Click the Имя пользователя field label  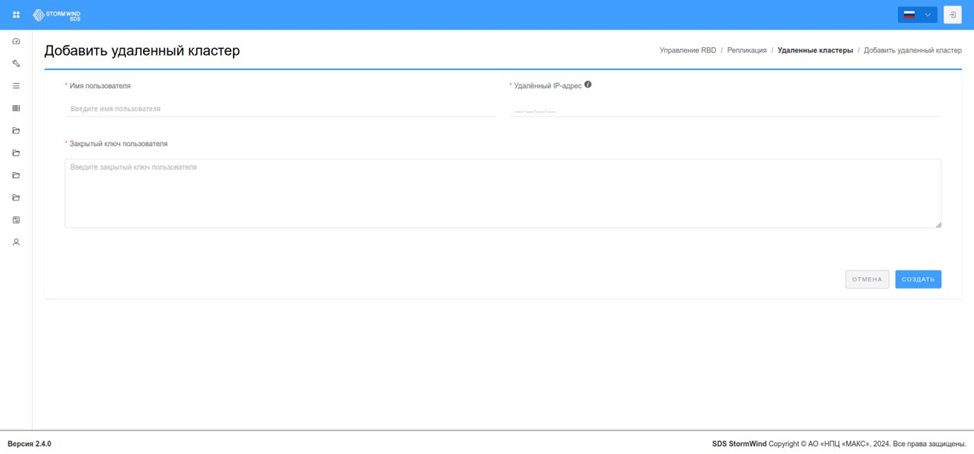pos(100,86)
